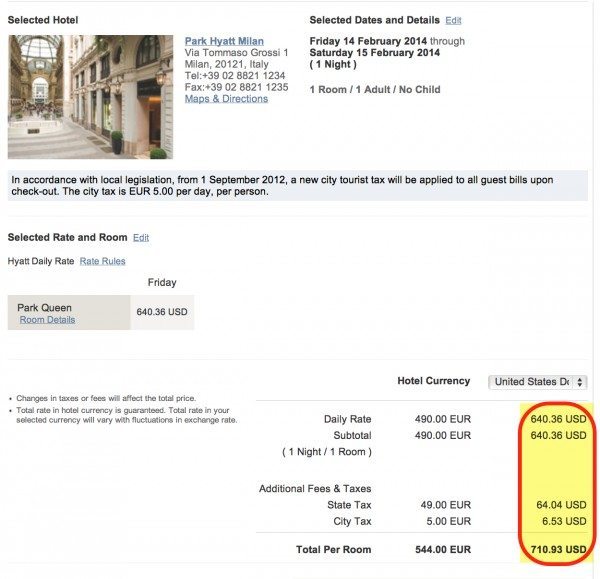Viewport: 600px width, 579px height.
Task: Open Maps & Directions link
Action: [226, 98]
